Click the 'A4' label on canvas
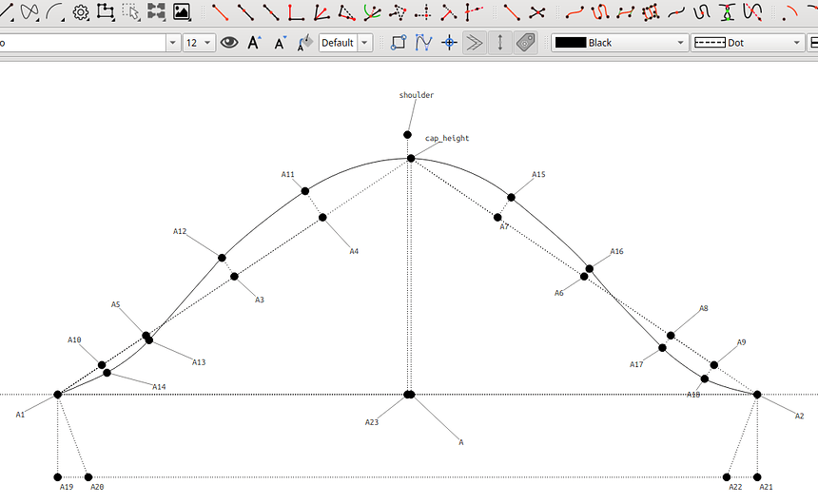This screenshot has width=818, height=504. (x=354, y=251)
